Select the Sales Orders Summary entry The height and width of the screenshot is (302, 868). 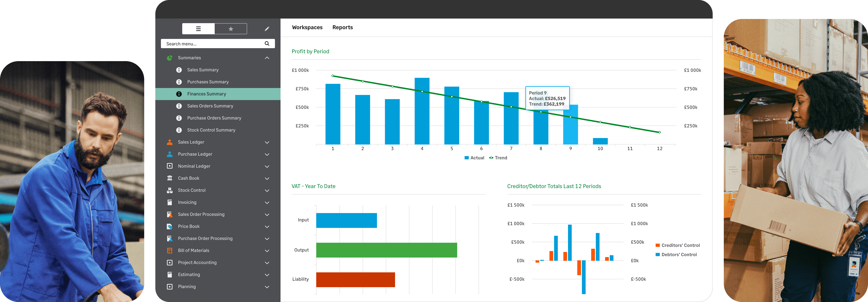(210, 106)
